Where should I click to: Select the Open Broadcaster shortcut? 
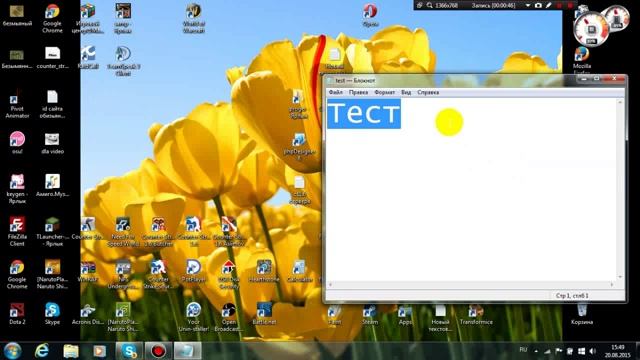pos(229,317)
